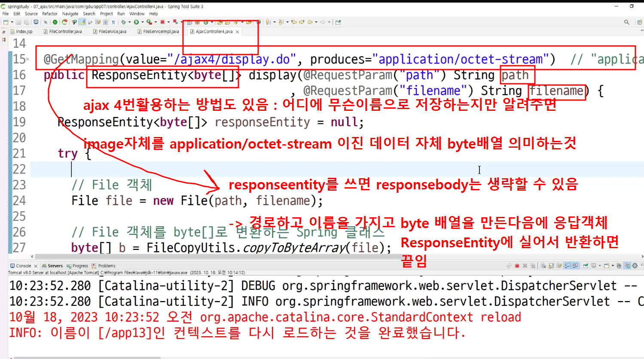Click the Console horizontal scrollbar thumb
The width and height of the screenshot is (644, 359).
tap(87, 357)
